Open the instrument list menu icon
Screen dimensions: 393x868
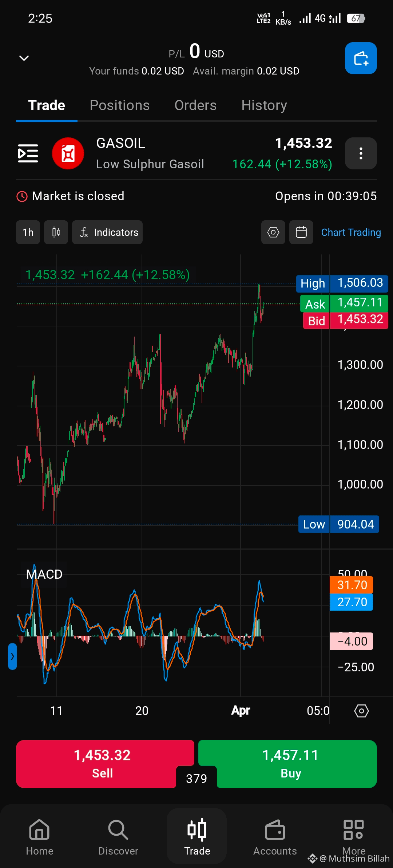(28, 153)
